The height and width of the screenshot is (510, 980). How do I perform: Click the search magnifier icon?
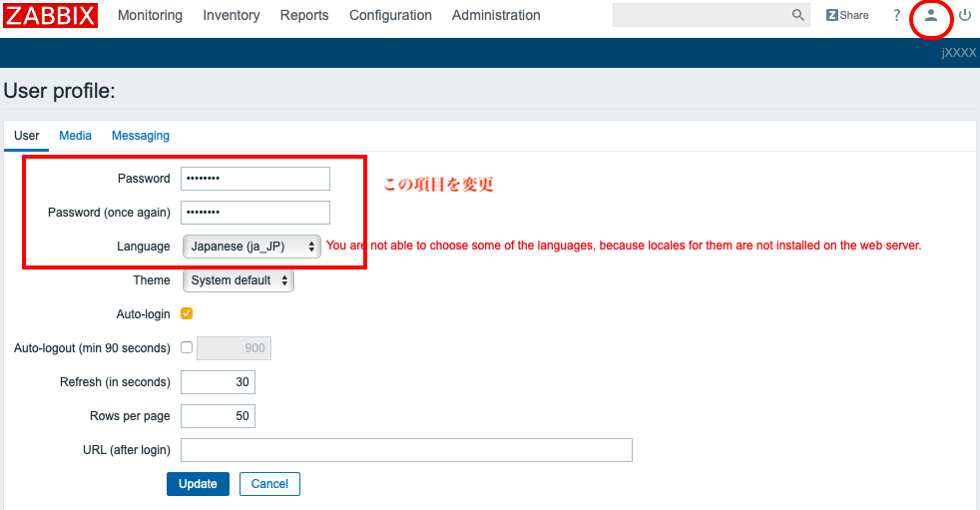(798, 15)
